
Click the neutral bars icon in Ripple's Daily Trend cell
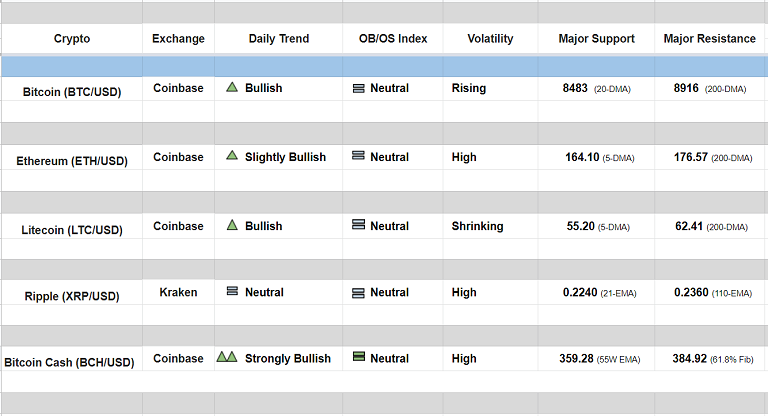(232, 292)
